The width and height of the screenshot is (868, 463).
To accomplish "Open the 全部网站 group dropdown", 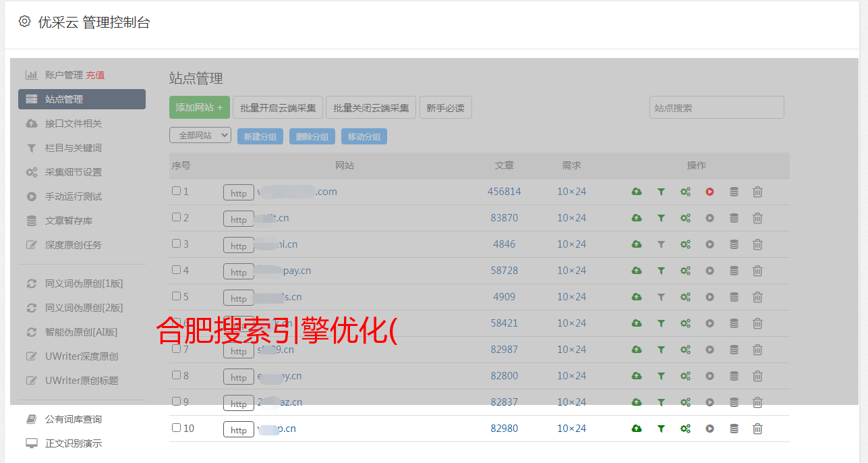I will 200,136.
